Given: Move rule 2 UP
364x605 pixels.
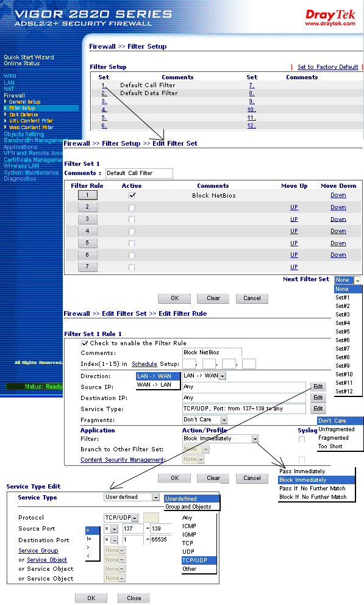Looking at the screenshot, I should click(x=294, y=207).
